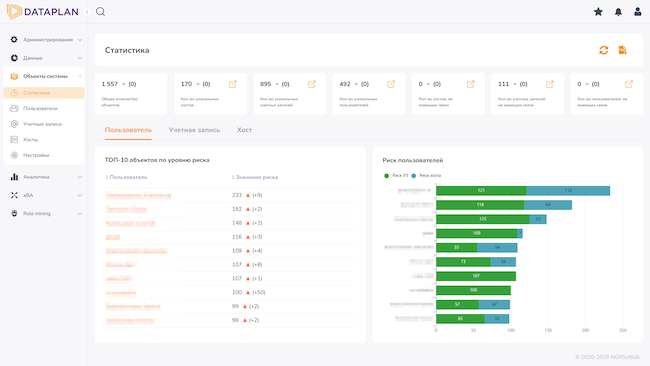Image resolution: width=650 pixels, height=366 pixels.
Task: Open favorites star icon
Action: pyautogui.click(x=598, y=12)
